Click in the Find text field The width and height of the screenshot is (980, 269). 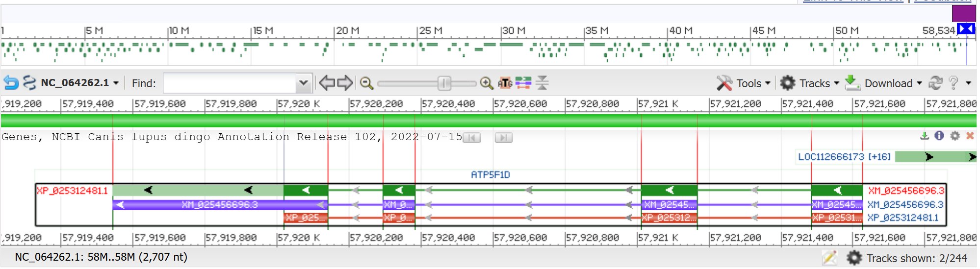coord(230,83)
